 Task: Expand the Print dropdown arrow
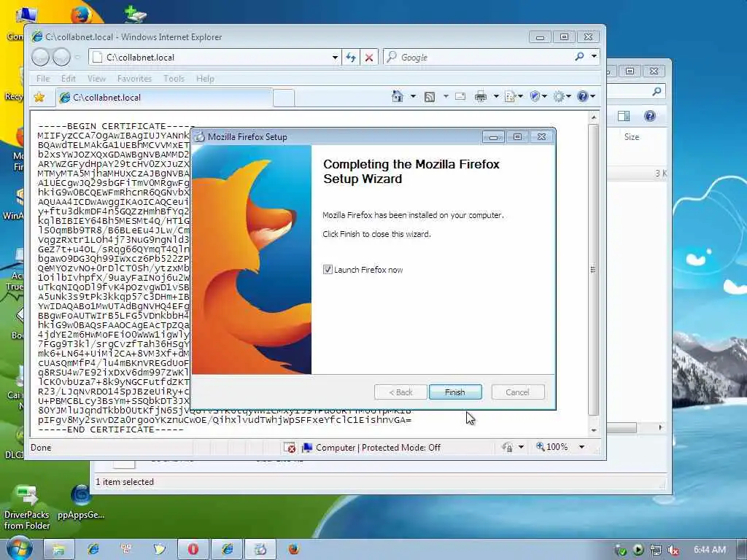496,97
